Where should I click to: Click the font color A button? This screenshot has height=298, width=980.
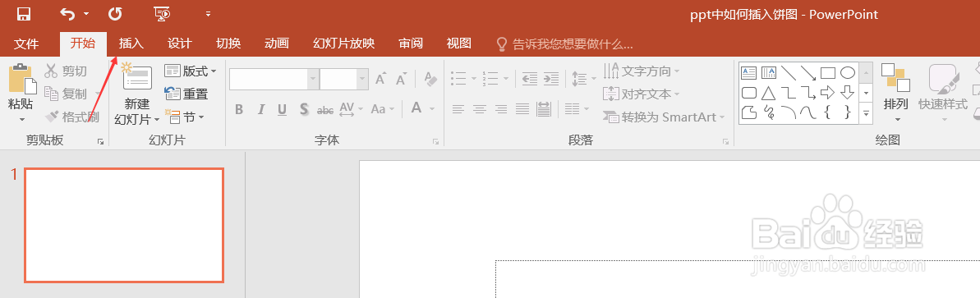[x=416, y=108]
